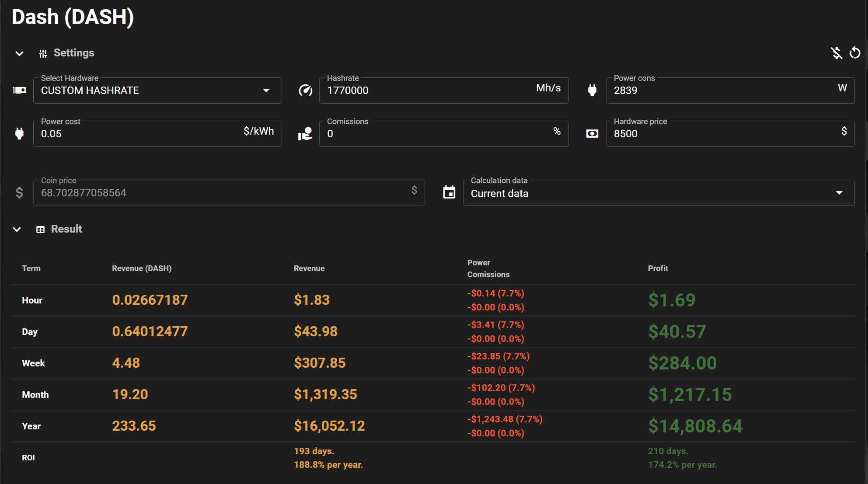Image resolution: width=868 pixels, height=484 pixels.
Task: Click the Week profit $284.00
Action: (683, 363)
